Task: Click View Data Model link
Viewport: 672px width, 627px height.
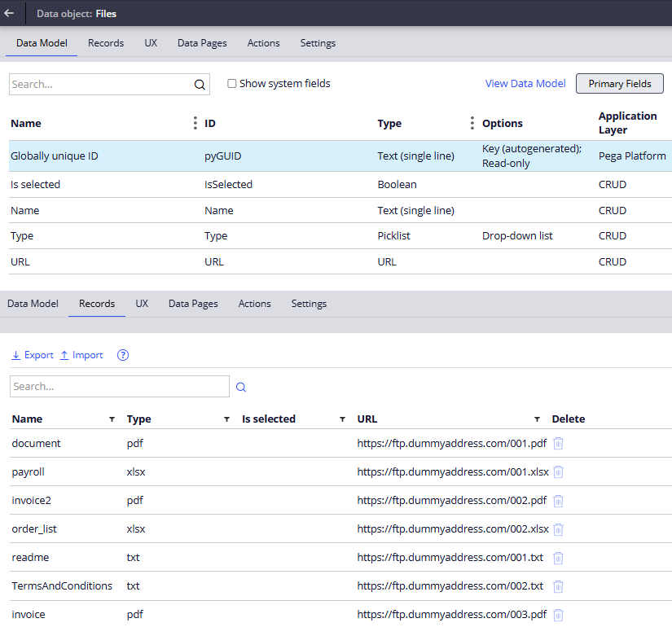Action: tap(525, 84)
